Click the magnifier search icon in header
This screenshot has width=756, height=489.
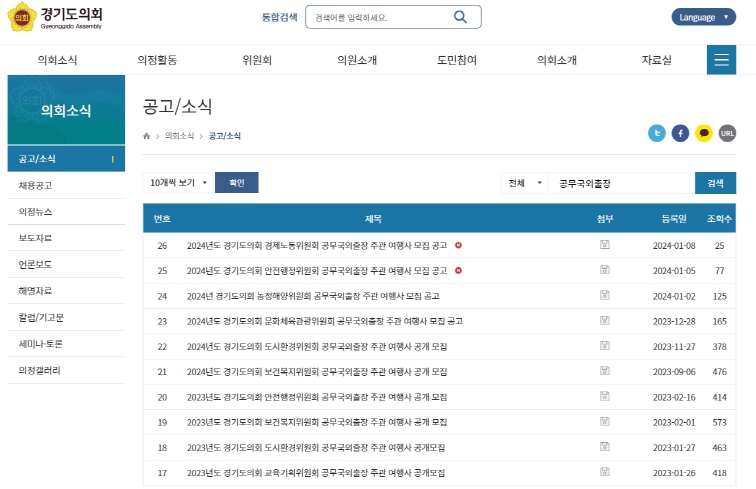pyautogui.click(x=460, y=17)
